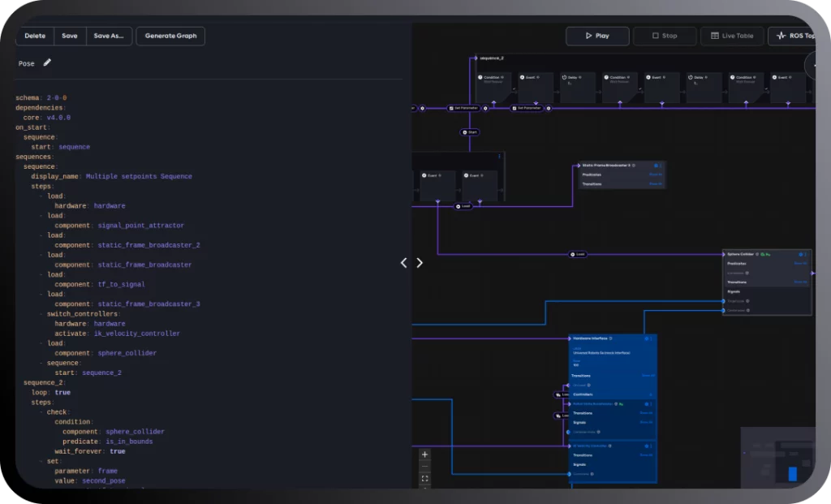This screenshot has height=504, width=831.
Task: Click the Delete button
Action: pyautogui.click(x=35, y=36)
